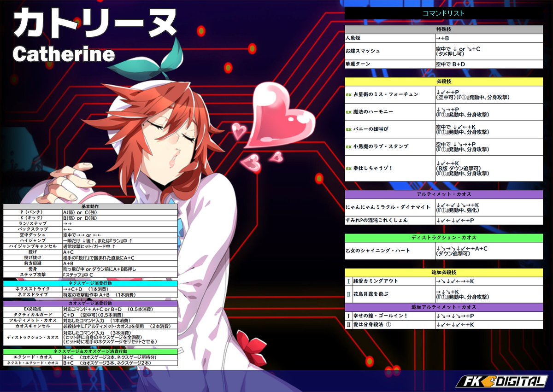Click the EX badge beside 占星術のミス・フォーチュン
Viewport: 553px width, 392px height.
pyautogui.click(x=349, y=94)
